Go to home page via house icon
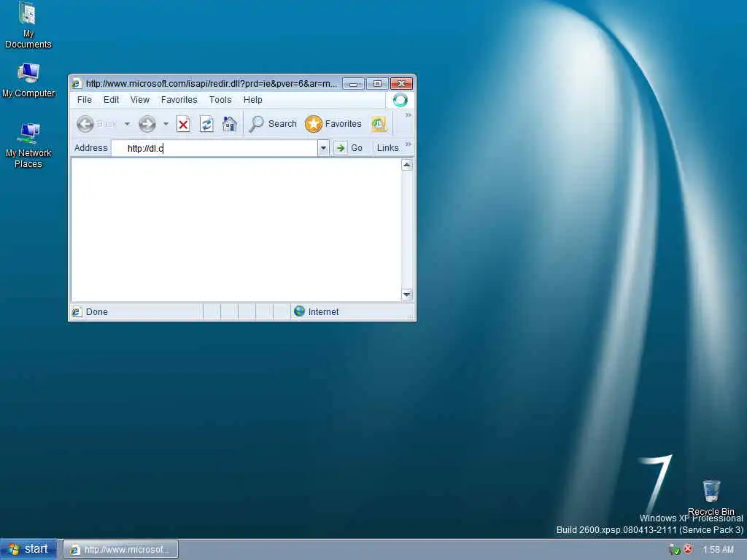Viewport: 747px width, 560px height. (230, 124)
